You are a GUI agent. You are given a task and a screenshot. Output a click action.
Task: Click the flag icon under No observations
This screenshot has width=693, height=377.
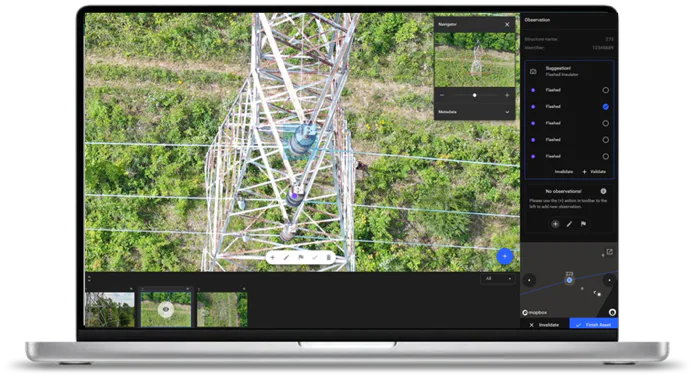pyautogui.click(x=583, y=224)
